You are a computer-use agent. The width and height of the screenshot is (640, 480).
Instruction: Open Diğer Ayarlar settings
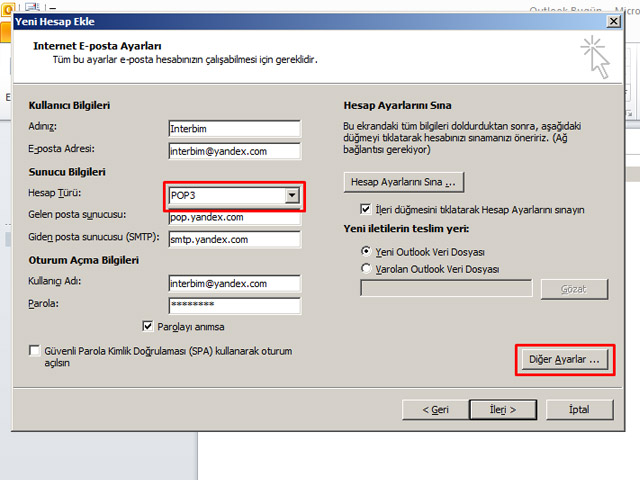(x=564, y=359)
